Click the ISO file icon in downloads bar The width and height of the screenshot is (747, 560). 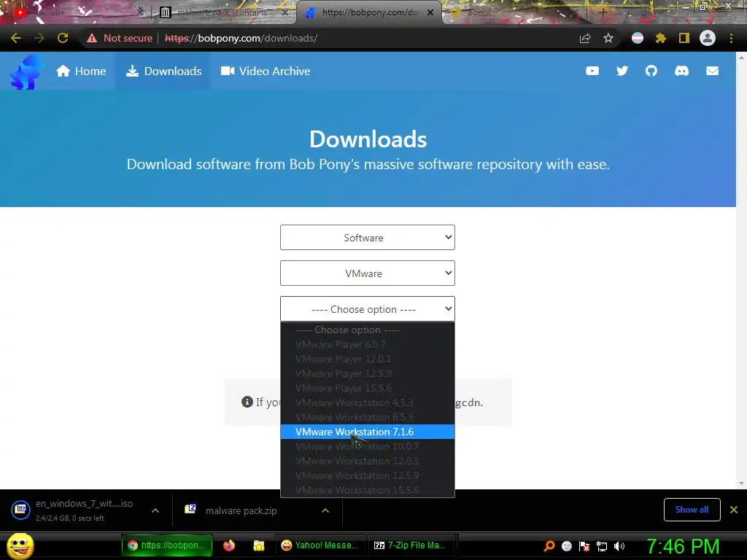21,510
